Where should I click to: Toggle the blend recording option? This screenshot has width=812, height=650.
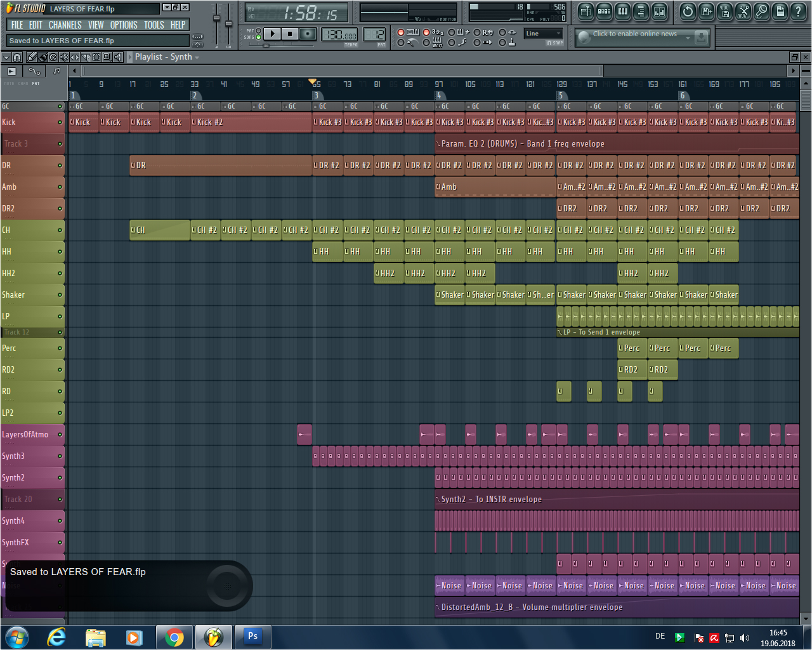pos(459,32)
